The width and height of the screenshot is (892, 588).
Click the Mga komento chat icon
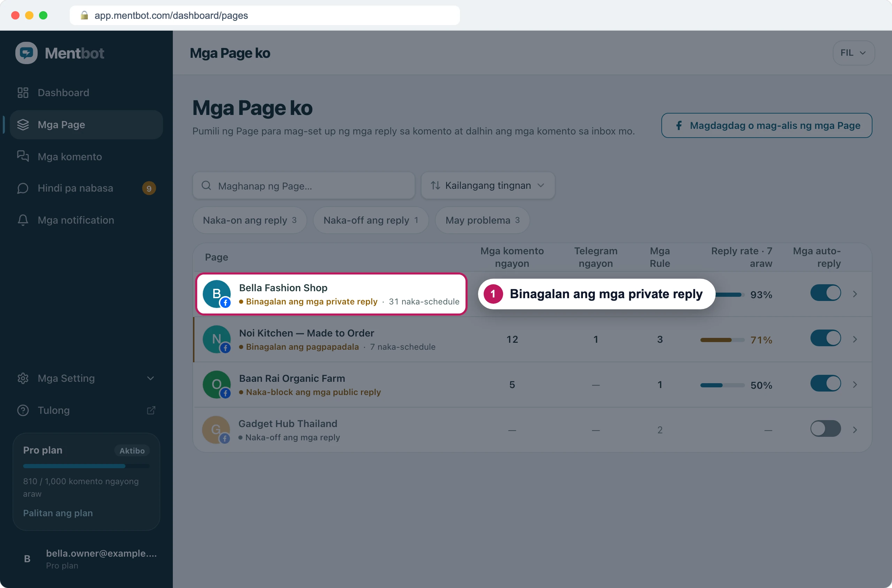[x=23, y=156]
